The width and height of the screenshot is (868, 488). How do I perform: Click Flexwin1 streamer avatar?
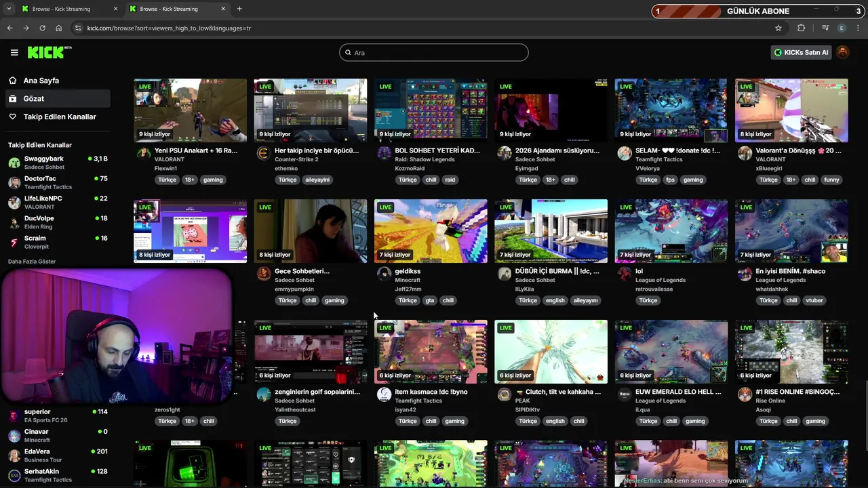click(143, 153)
